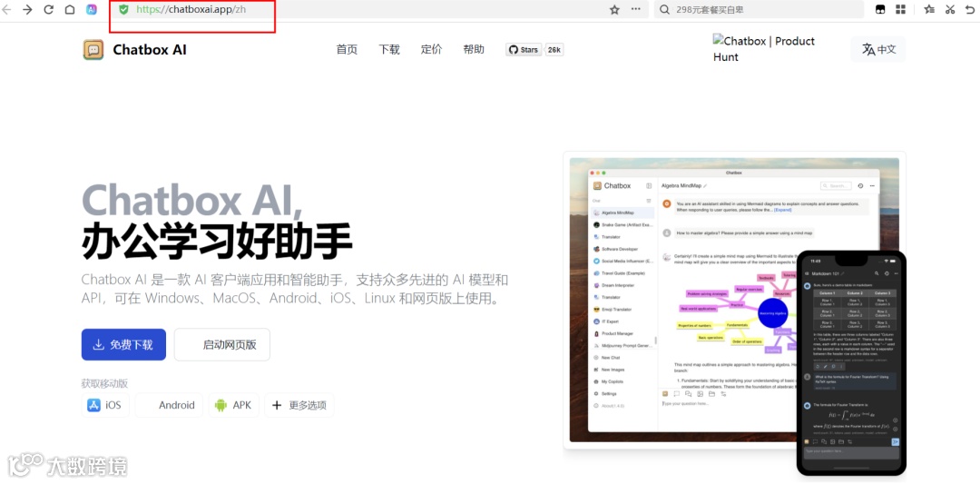Click the green Android robot icon beside APK
Viewport: 980px width, 484px height.
coord(220,405)
